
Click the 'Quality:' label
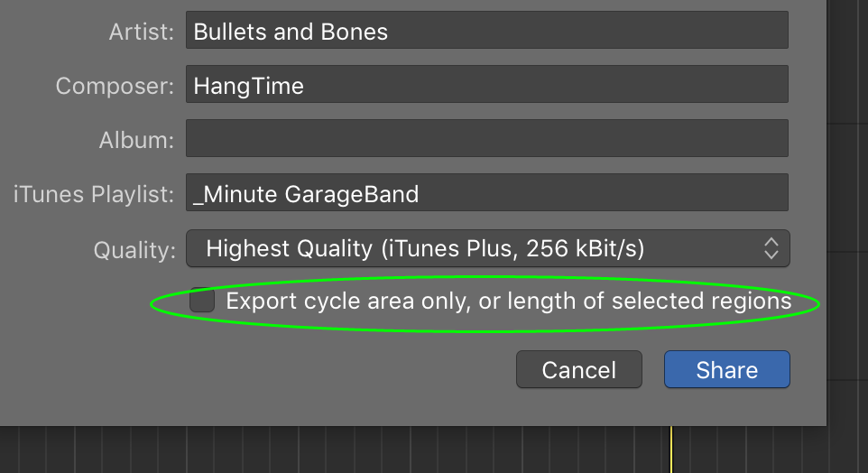[x=134, y=249]
